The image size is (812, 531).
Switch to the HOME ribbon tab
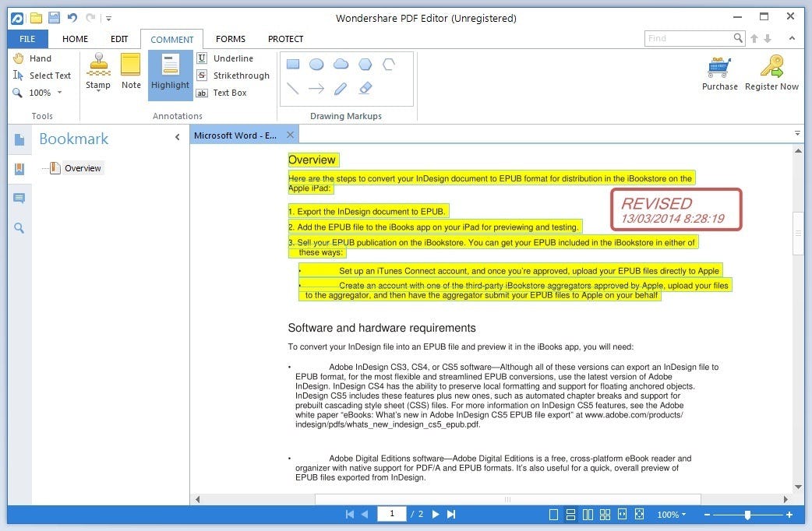pos(75,39)
